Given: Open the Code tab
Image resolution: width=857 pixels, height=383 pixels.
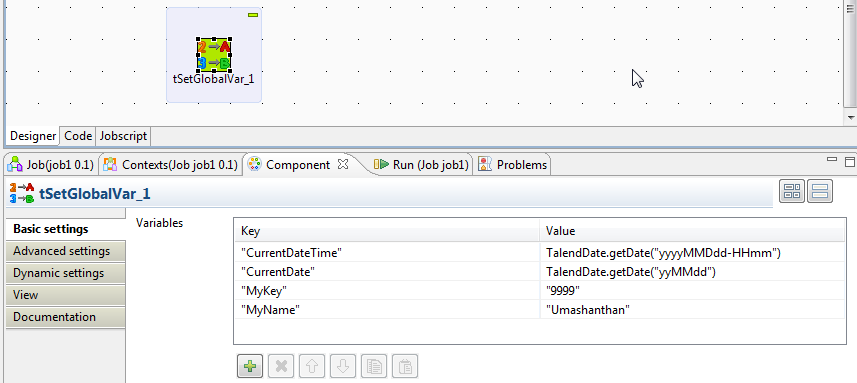Looking at the screenshot, I should click(x=78, y=136).
